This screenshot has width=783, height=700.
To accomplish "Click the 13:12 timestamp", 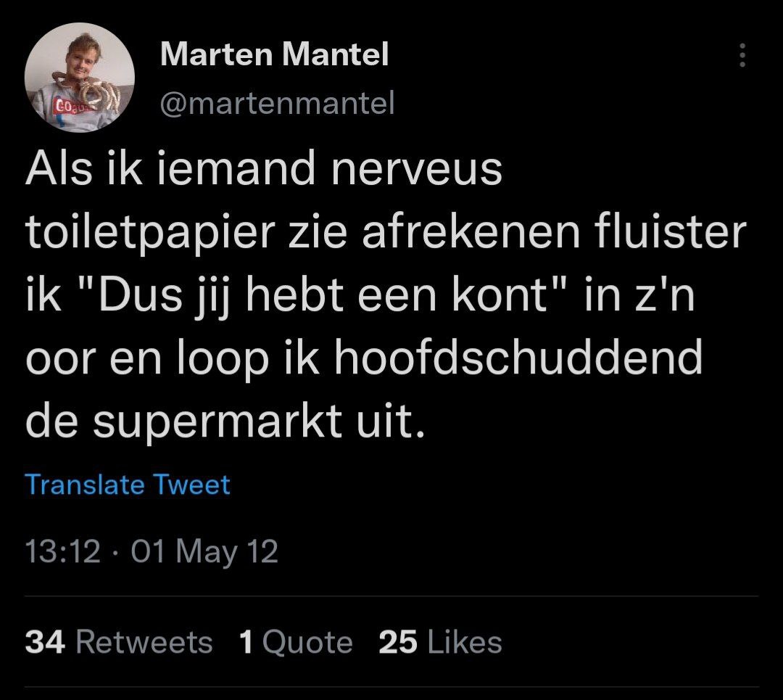I will tap(62, 553).
